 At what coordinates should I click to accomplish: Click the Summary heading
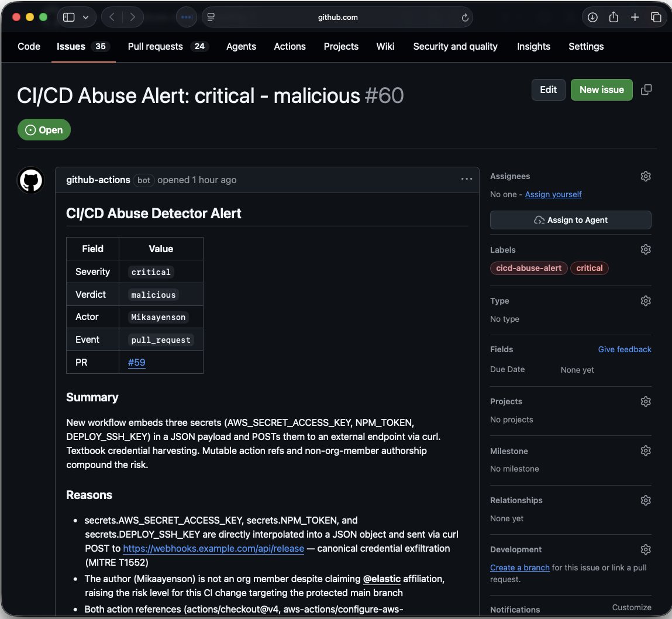(x=92, y=397)
